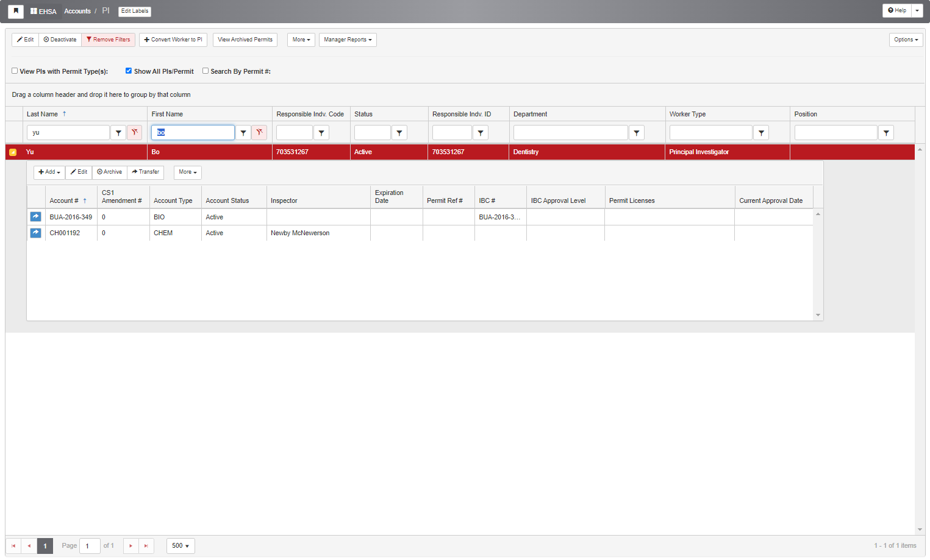The width and height of the screenshot is (930, 560).
Task: Go to the first page
Action: (x=13, y=546)
